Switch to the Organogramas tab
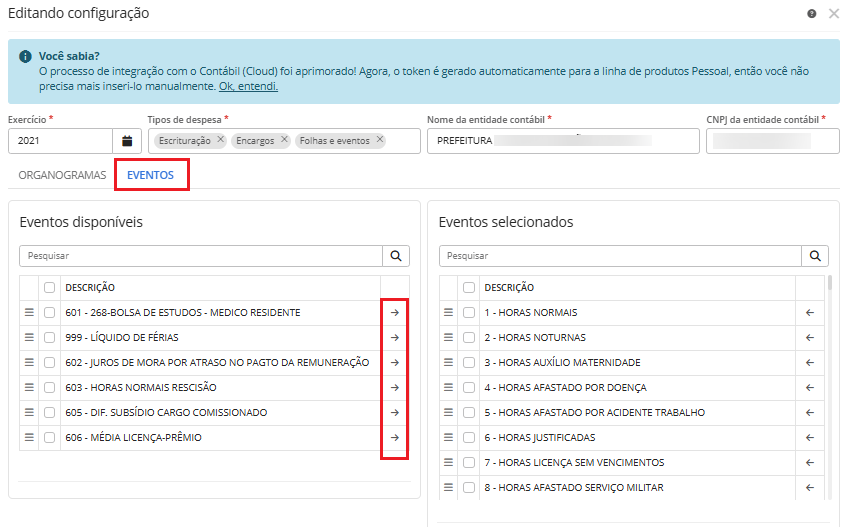 coord(62,175)
